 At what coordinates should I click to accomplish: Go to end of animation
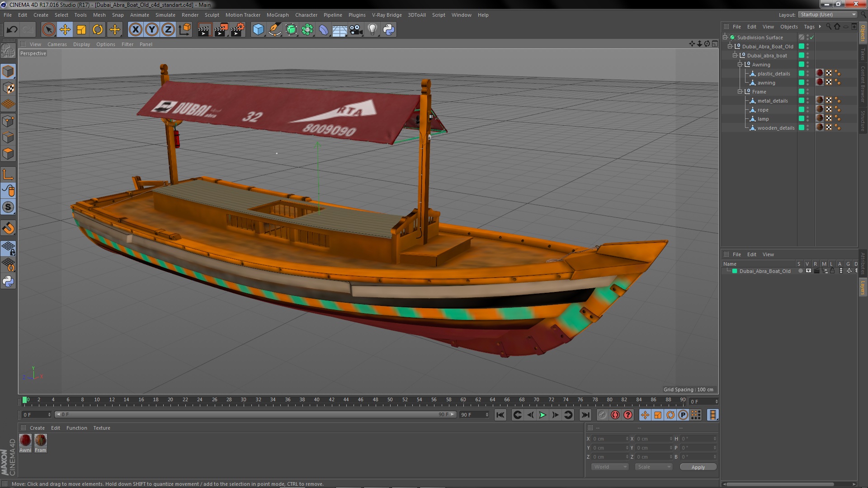coord(585,415)
